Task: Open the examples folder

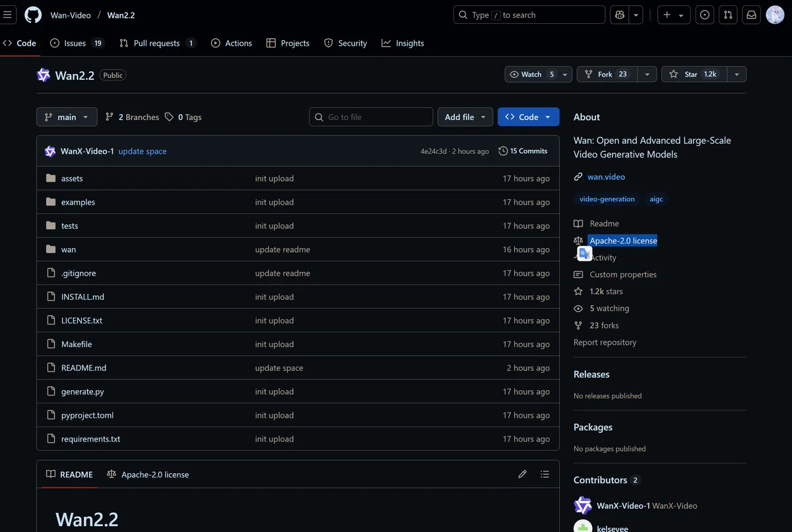Action: click(78, 202)
